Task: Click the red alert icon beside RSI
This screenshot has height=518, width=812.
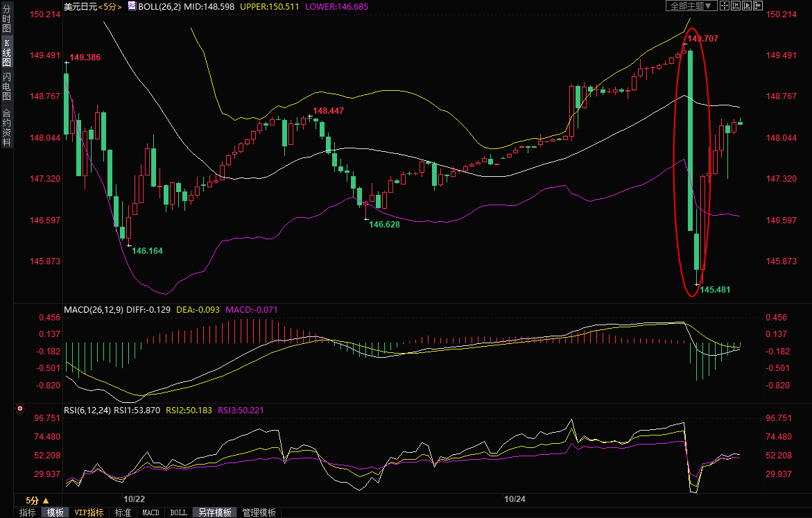Action: pyautogui.click(x=20, y=408)
